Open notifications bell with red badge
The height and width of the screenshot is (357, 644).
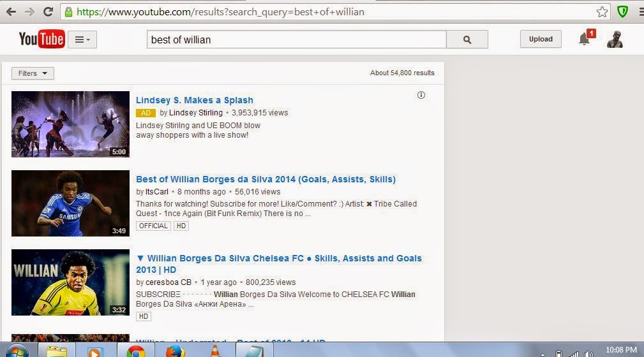[586, 38]
